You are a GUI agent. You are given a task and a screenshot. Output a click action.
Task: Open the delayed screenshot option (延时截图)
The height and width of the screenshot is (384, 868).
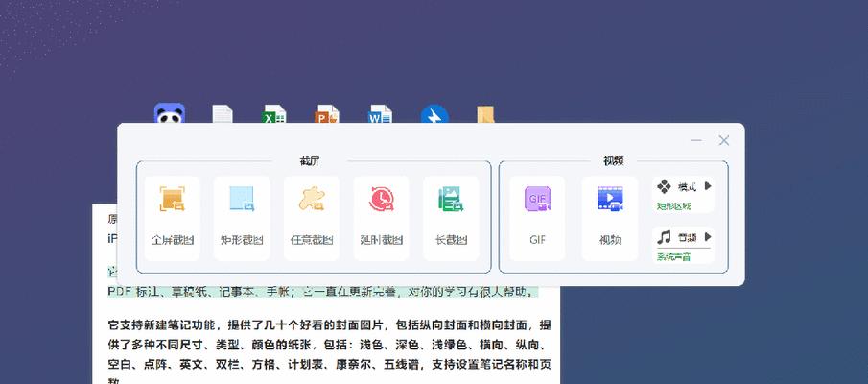(x=382, y=218)
